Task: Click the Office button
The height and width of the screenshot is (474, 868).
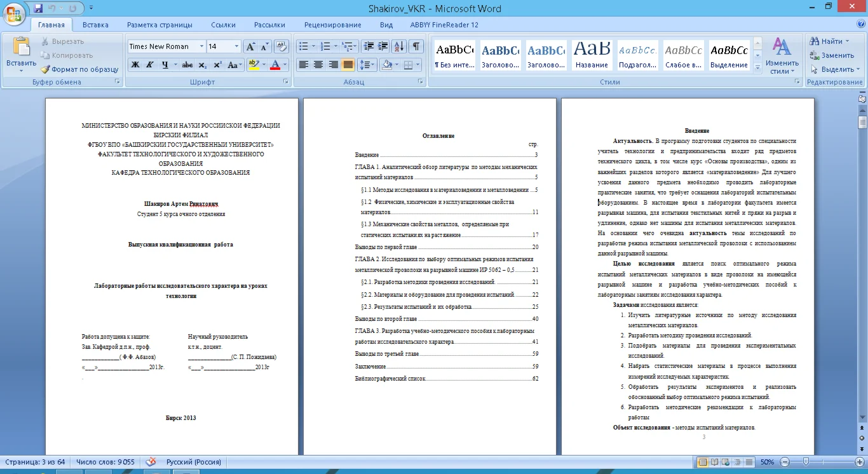Action: (14, 13)
